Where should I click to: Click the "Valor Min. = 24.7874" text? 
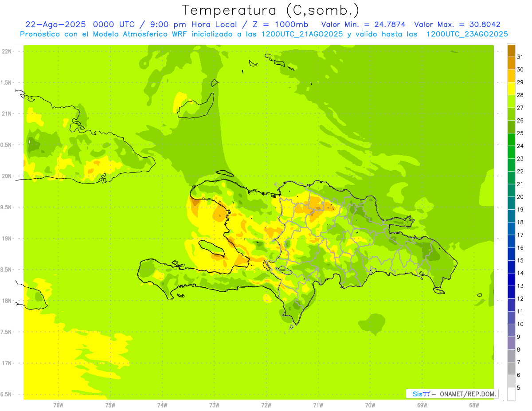click(363, 24)
